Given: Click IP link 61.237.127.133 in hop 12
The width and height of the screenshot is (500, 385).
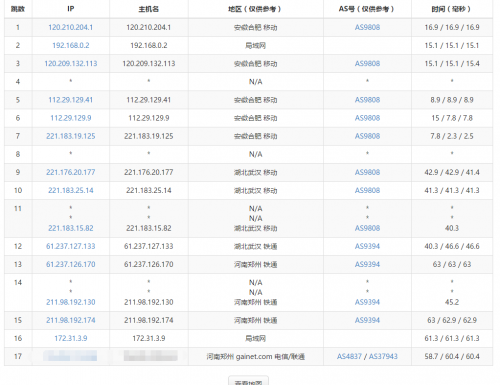Looking at the screenshot, I should [71, 246].
